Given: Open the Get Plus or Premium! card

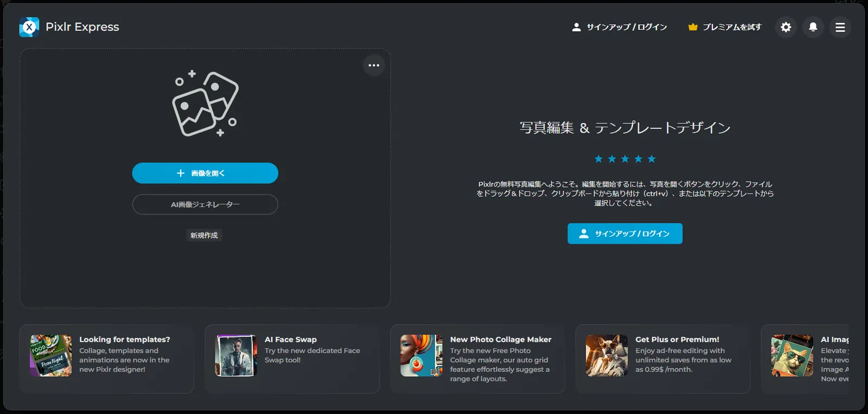Looking at the screenshot, I should coord(663,359).
